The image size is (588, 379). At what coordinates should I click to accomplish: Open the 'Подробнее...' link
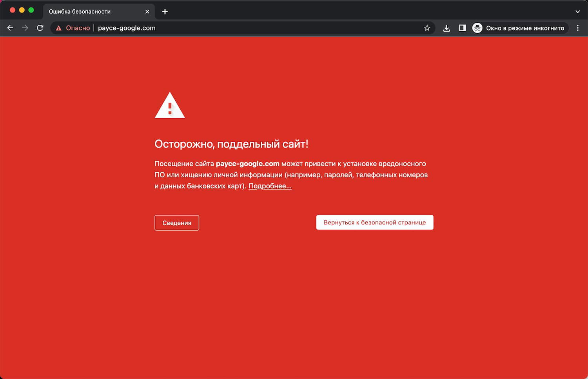point(270,186)
